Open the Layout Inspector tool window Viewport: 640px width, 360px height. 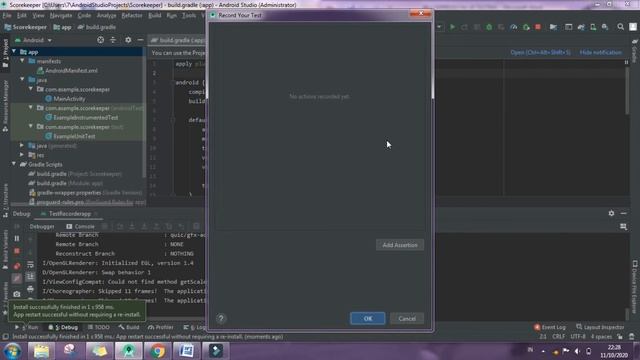pyautogui.click(x=600, y=327)
